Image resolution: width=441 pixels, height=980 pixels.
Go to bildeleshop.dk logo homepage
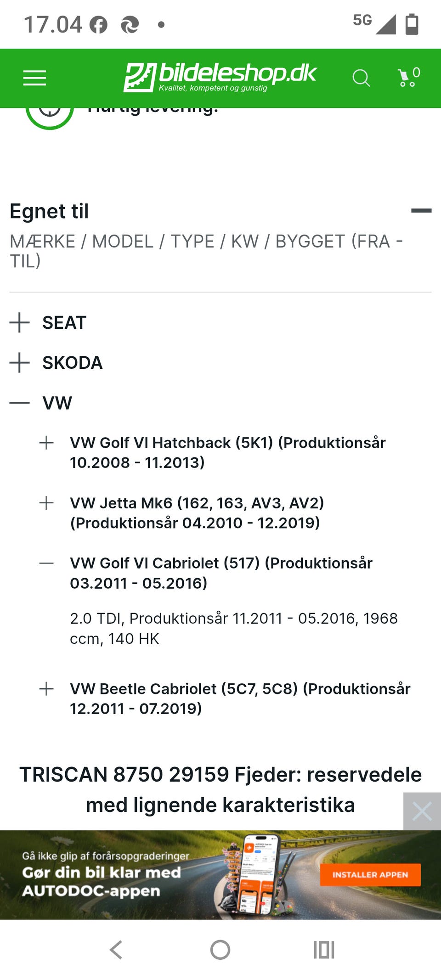coord(220,77)
